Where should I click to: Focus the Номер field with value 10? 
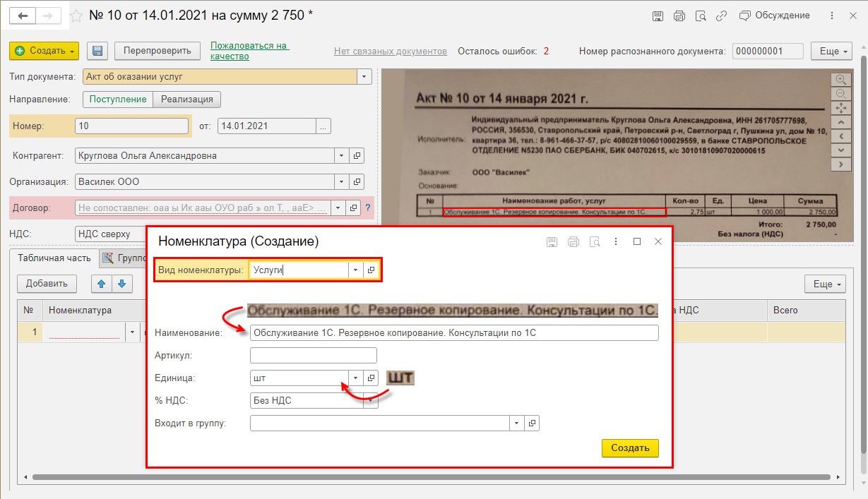tap(131, 126)
